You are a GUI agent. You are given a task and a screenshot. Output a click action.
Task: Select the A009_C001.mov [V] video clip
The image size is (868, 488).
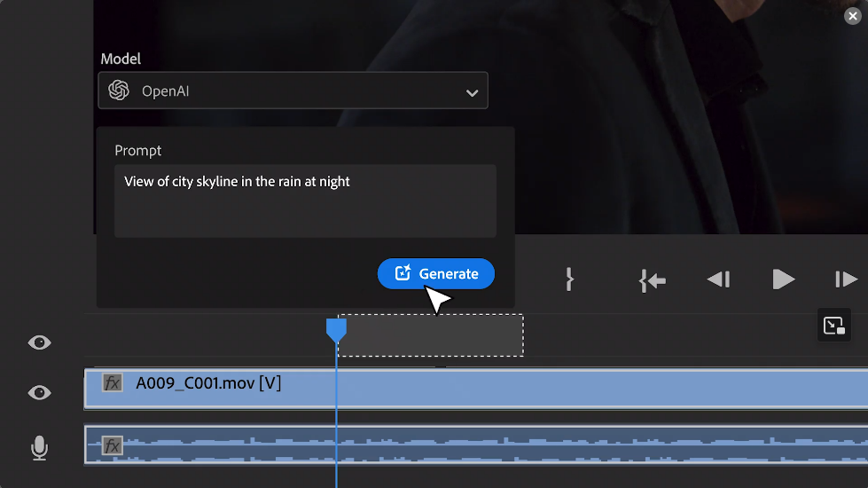[x=476, y=389]
